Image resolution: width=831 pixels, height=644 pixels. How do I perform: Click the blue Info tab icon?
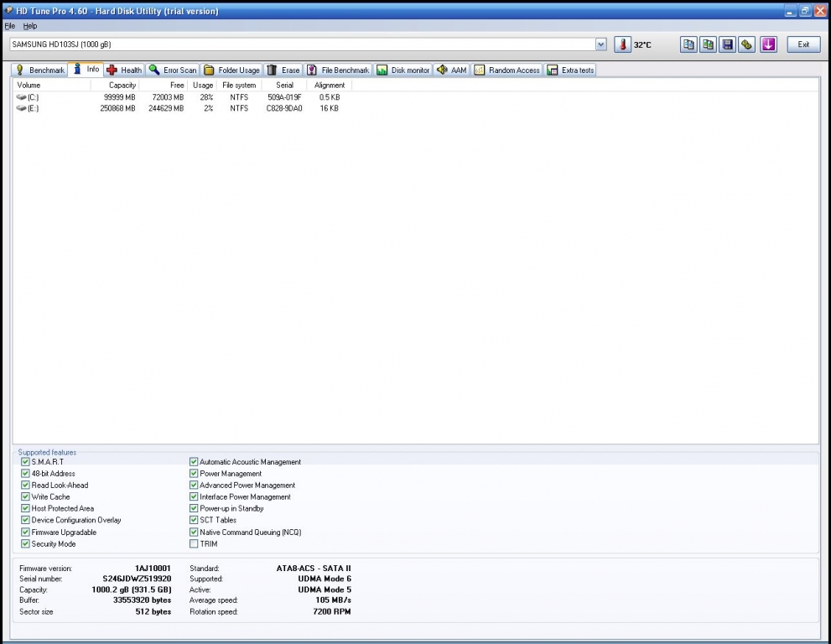point(77,69)
